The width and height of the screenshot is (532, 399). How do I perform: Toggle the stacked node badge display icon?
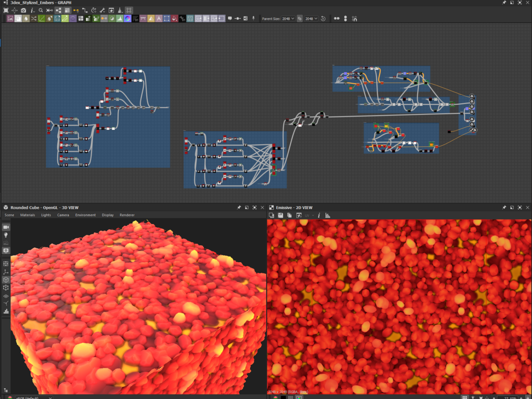click(x=67, y=11)
